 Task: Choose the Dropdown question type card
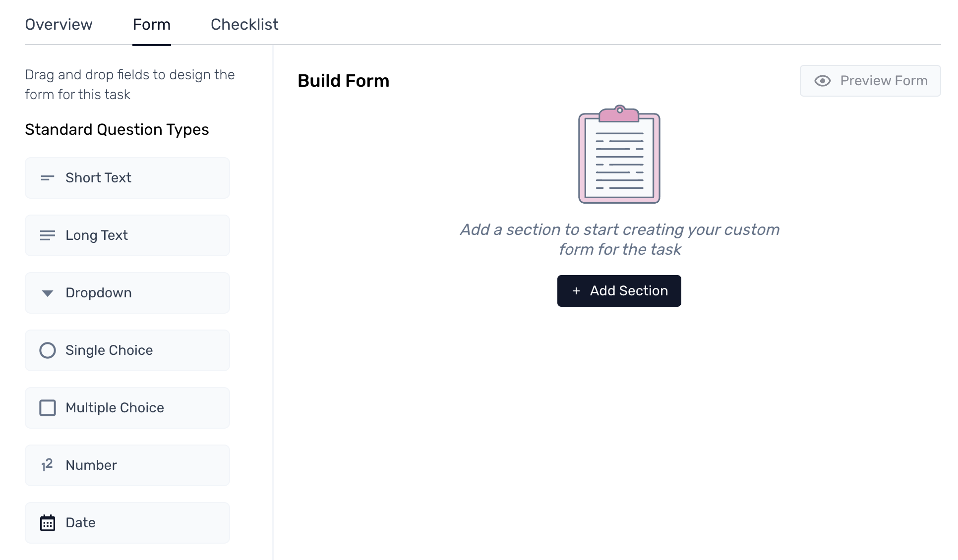[127, 293]
